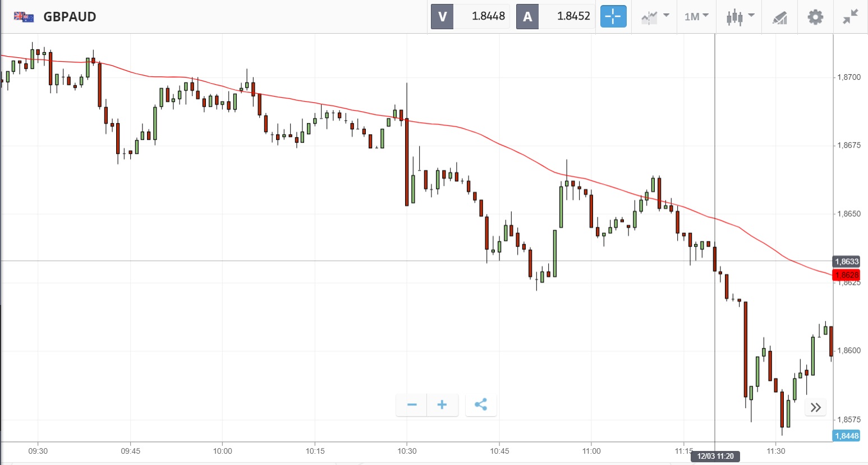The height and width of the screenshot is (465, 868).
Task: Open the 1M timeframe dropdown
Action: [x=696, y=16]
